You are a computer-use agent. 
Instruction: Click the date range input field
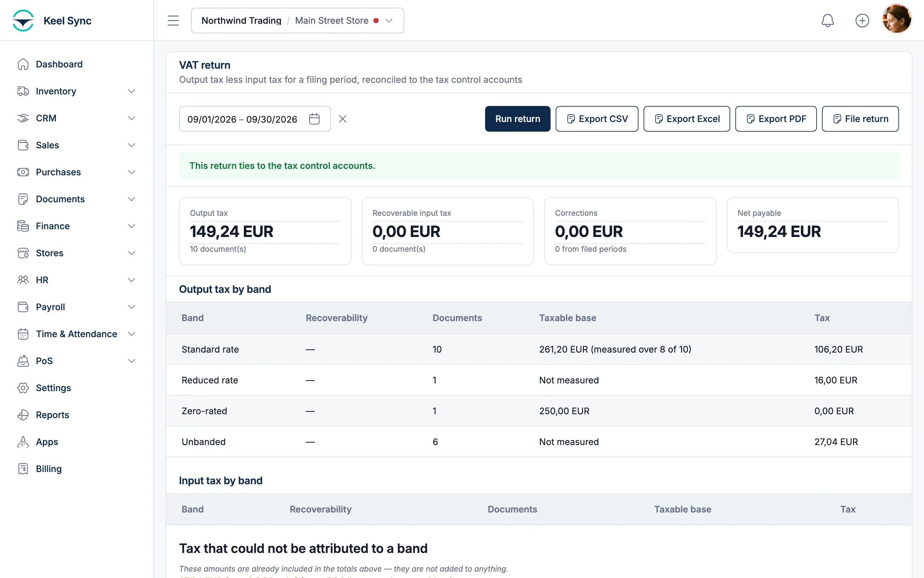(255, 119)
